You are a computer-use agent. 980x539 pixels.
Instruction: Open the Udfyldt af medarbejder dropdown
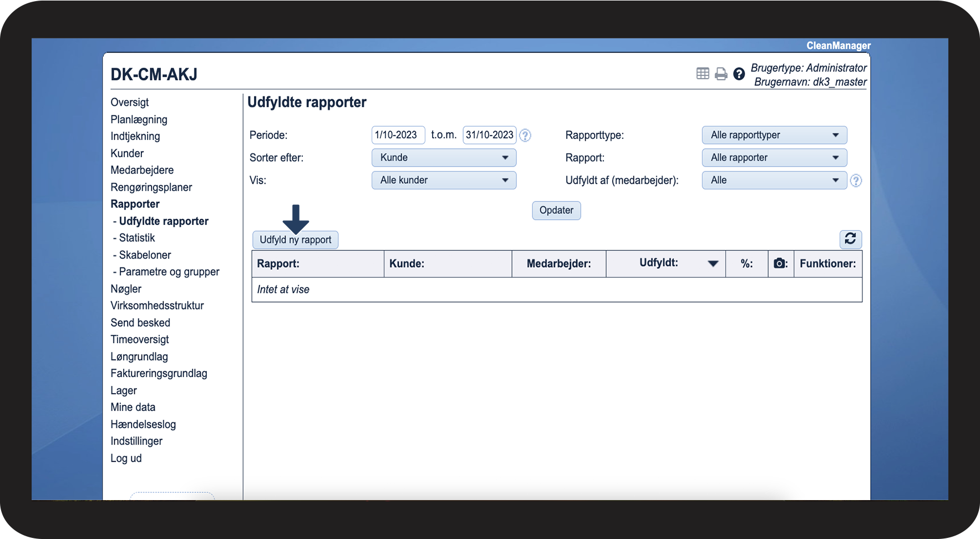point(774,180)
